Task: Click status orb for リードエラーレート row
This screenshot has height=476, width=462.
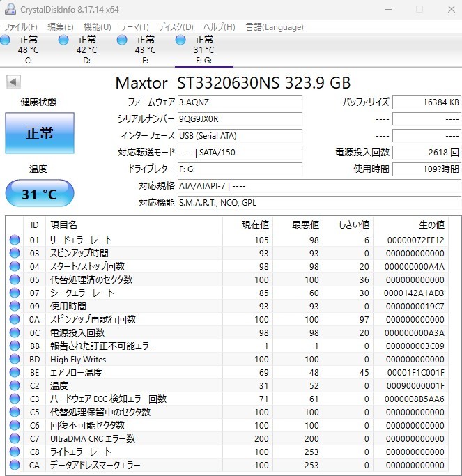Action: (15, 240)
